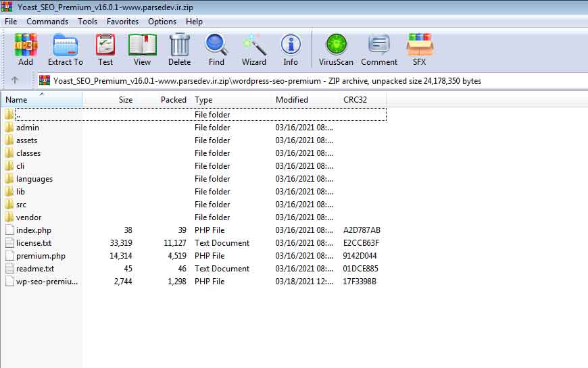This screenshot has height=368, width=588.
Task: Click the vendor folder name
Action: point(29,217)
